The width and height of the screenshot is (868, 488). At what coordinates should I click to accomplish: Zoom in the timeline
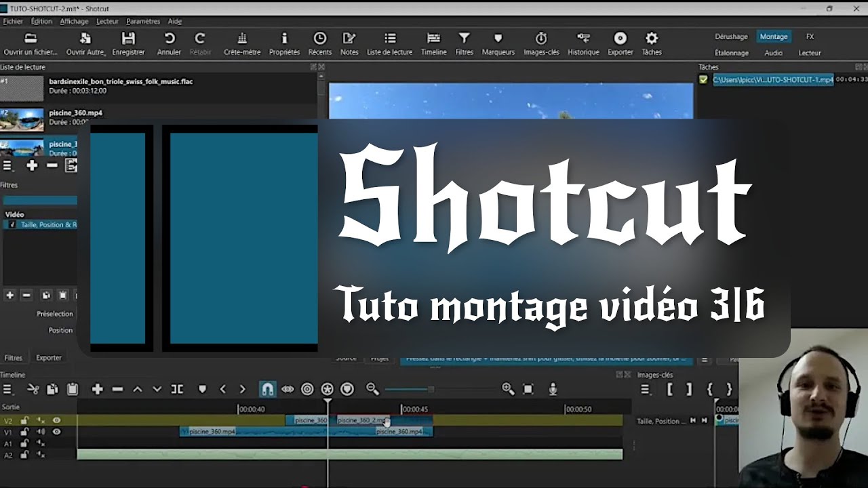[508, 389]
